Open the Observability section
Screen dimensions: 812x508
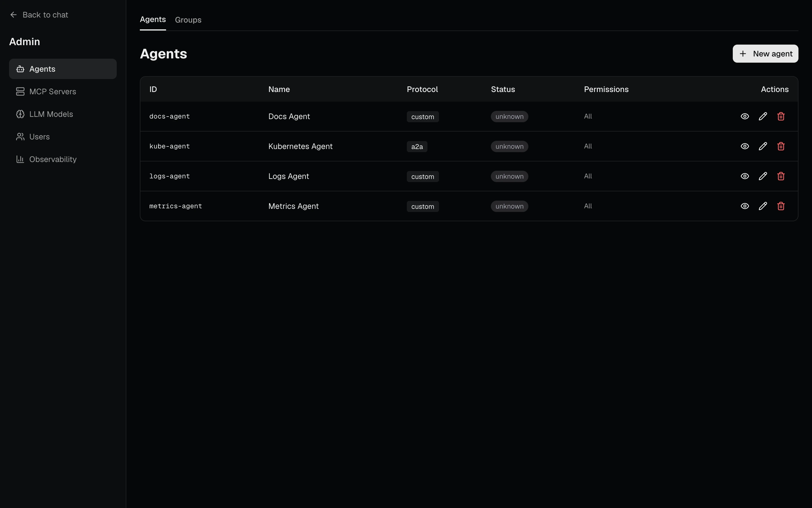63,159
